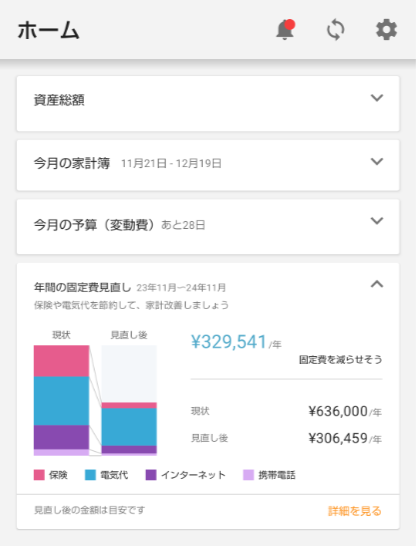Viewport: 416px width, 546px height.
Task: Click the 保険 legend color swatch
Action: 39,475
